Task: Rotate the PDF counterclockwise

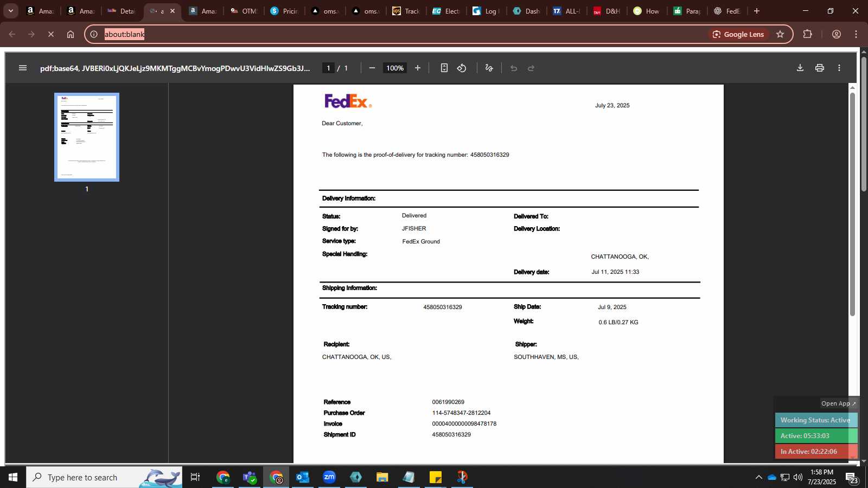Action: tap(462, 68)
